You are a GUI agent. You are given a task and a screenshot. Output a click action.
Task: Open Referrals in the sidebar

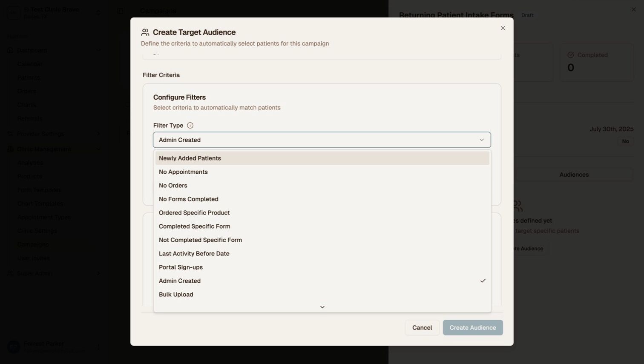click(x=30, y=118)
